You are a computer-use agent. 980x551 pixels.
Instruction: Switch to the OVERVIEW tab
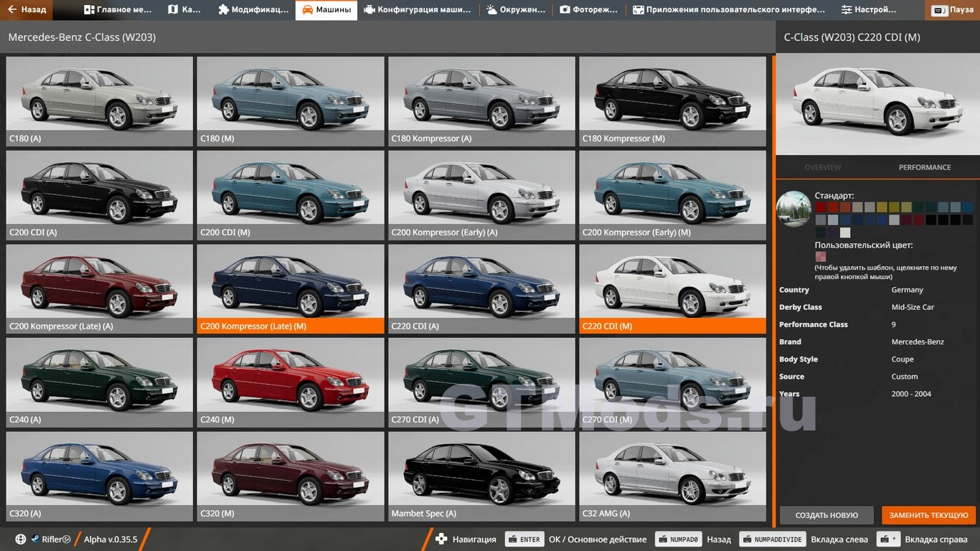click(822, 167)
